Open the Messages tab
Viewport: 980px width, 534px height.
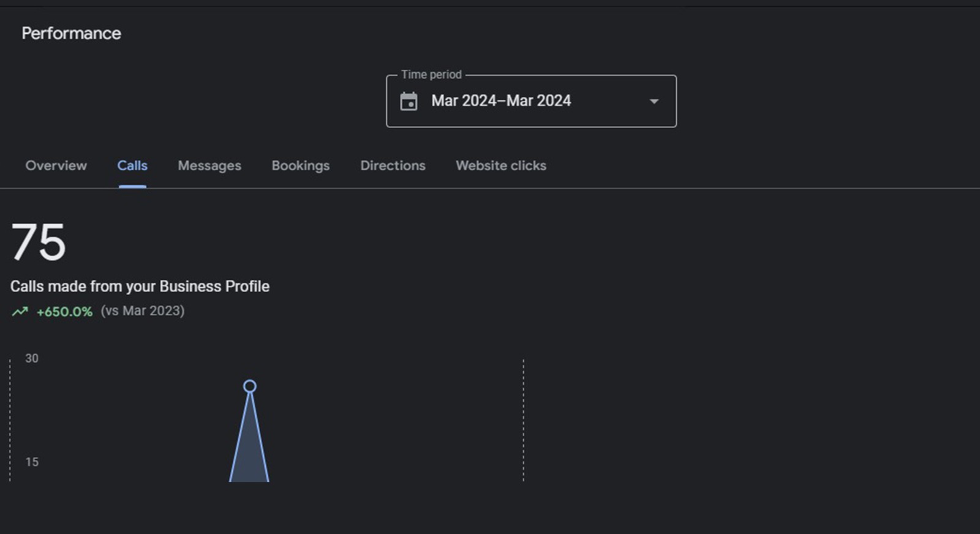(209, 166)
